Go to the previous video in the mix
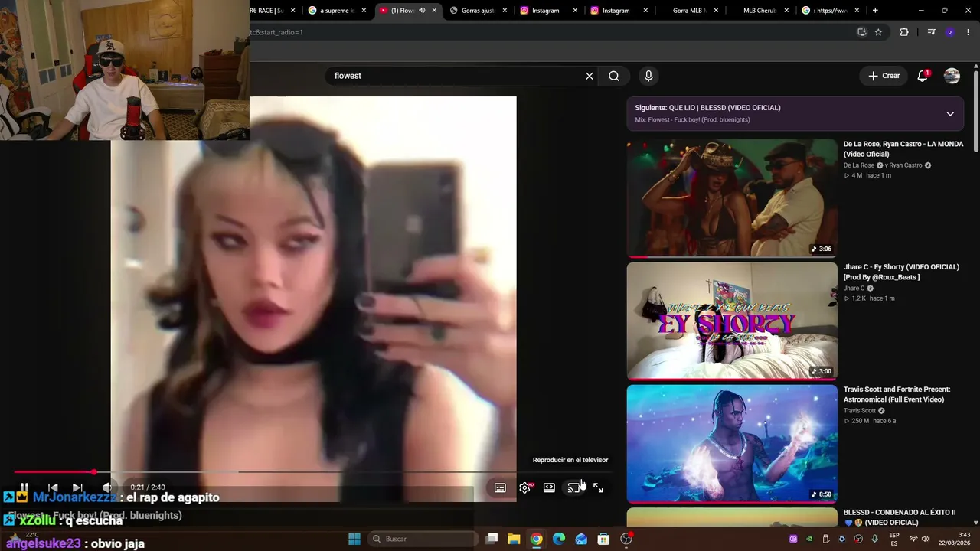The width and height of the screenshot is (980, 551). [53, 487]
